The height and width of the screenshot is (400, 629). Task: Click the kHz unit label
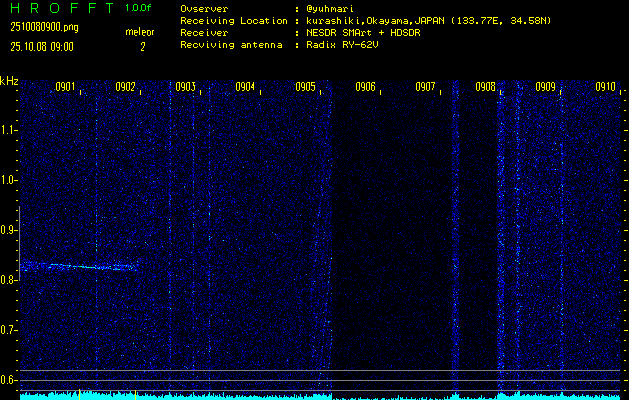[x=9, y=81]
